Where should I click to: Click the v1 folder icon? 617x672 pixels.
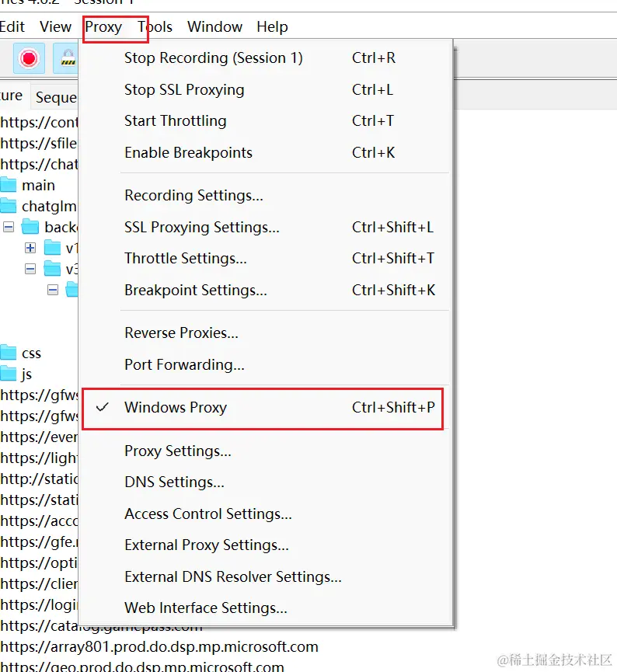coord(52,248)
